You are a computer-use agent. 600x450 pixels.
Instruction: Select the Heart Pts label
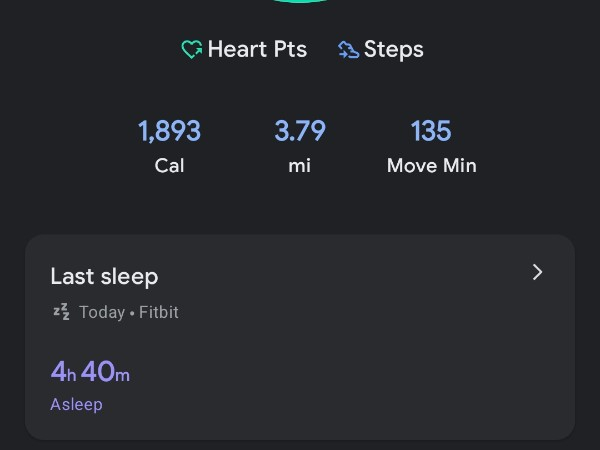point(257,49)
